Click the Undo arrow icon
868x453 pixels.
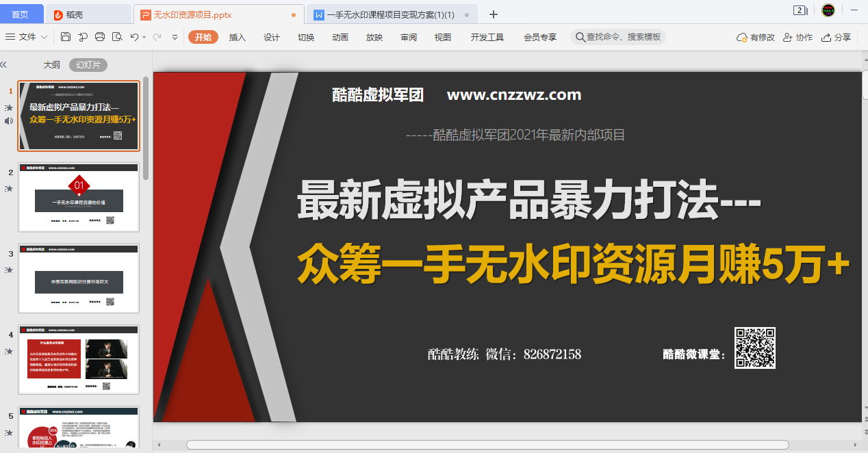click(134, 37)
